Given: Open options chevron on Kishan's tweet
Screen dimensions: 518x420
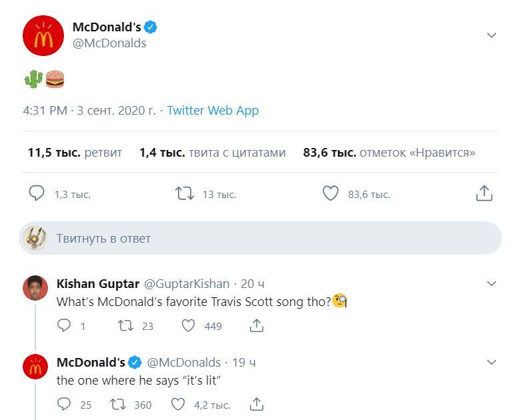Looking at the screenshot, I should click(x=491, y=284).
